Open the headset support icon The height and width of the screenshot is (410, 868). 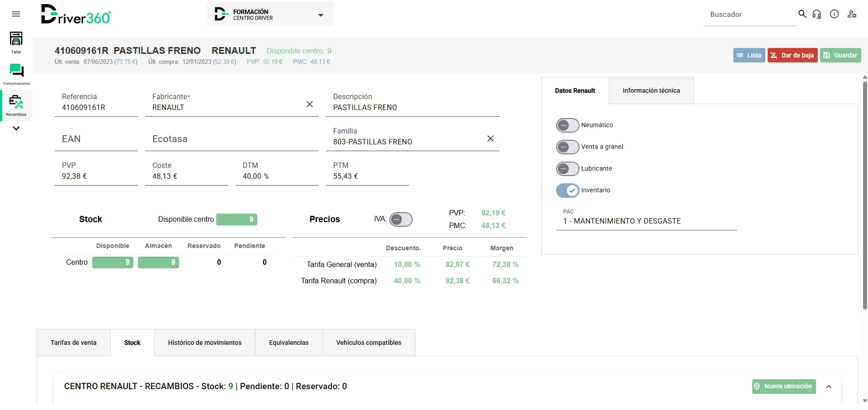(816, 14)
